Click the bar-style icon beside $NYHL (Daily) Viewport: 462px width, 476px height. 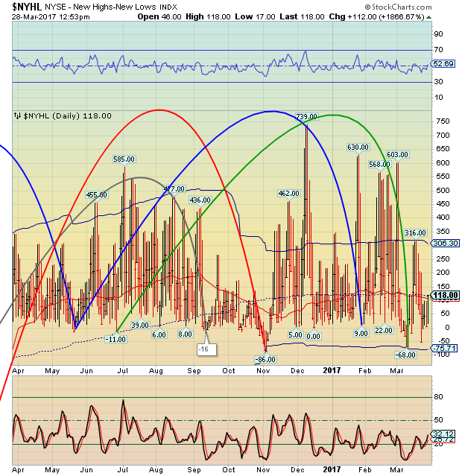point(17,115)
